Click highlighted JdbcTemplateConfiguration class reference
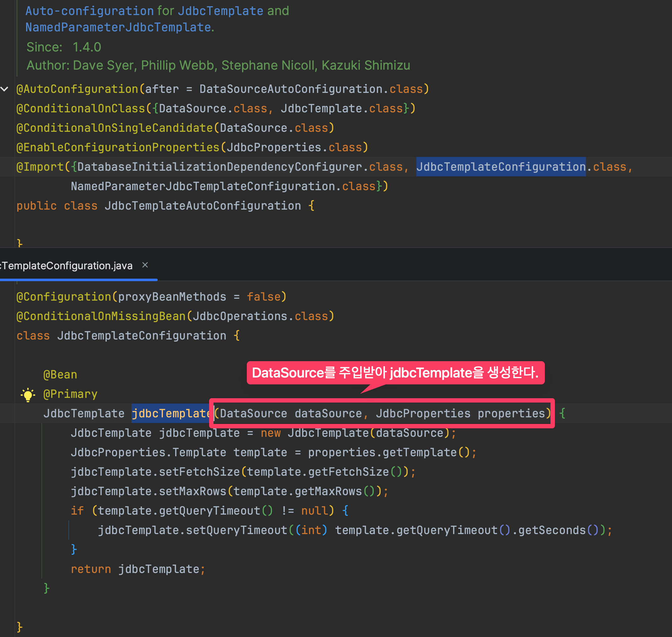The width and height of the screenshot is (672, 637). tap(501, 167)
